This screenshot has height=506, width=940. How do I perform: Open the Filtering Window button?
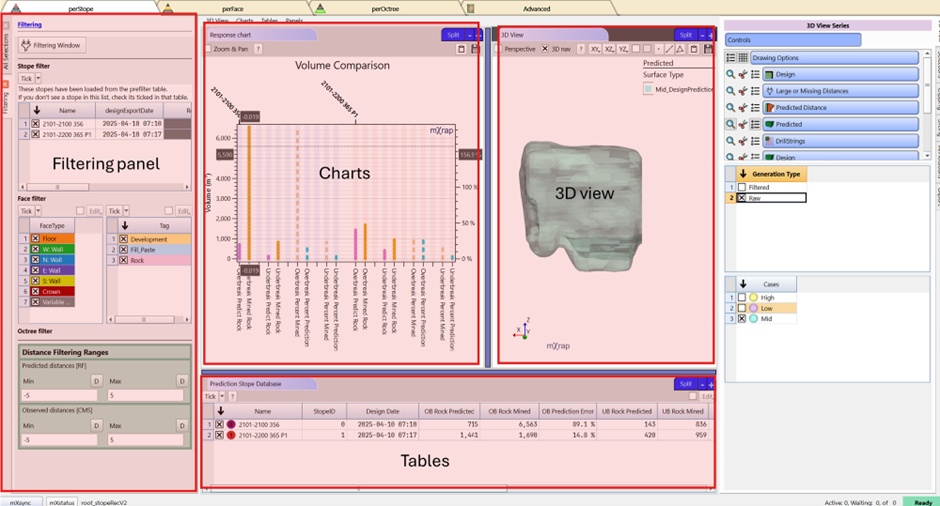click(x=52, y=45)
